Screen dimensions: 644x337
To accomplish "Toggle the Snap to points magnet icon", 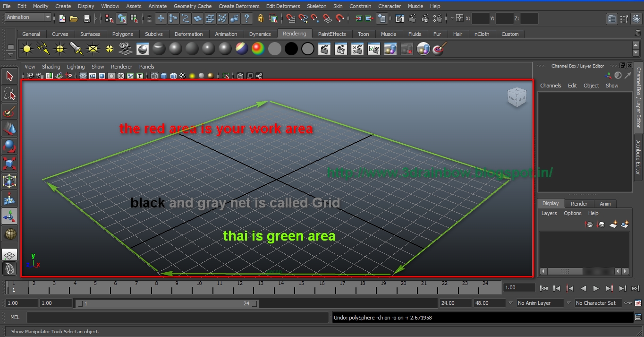I will tap(315, 18).
